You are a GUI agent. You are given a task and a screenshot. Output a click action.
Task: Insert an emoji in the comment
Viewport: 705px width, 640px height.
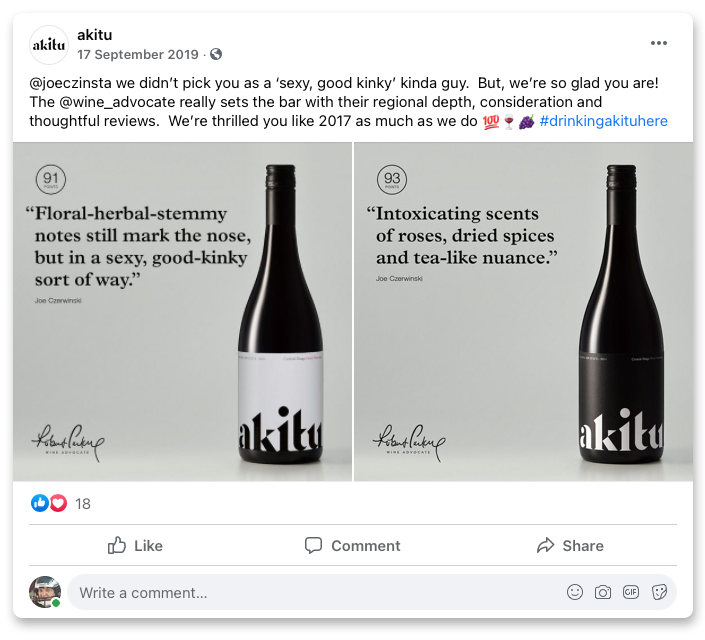(575, 592)
